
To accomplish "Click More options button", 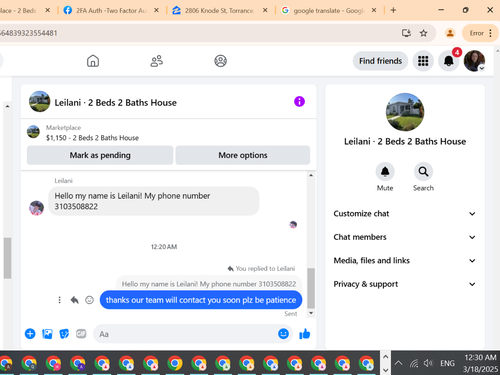I will point(243,155).
